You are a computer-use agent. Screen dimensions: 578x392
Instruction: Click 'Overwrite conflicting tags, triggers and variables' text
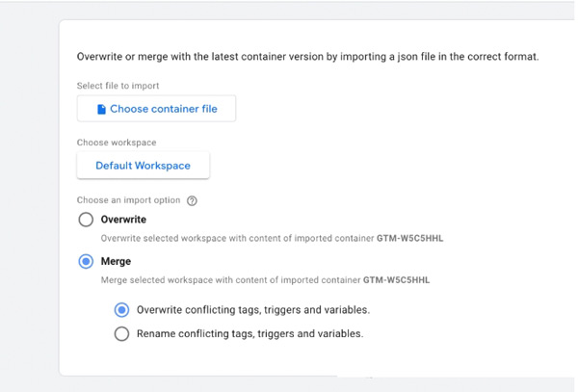(252, 310)
